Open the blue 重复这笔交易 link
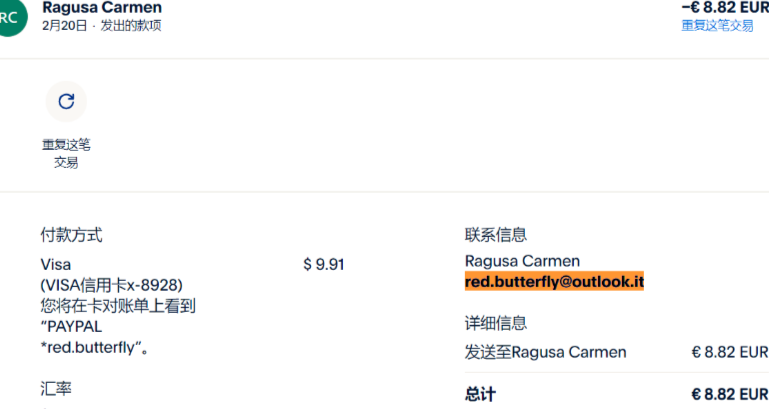 pyautogui.click(x=717, y=26)
